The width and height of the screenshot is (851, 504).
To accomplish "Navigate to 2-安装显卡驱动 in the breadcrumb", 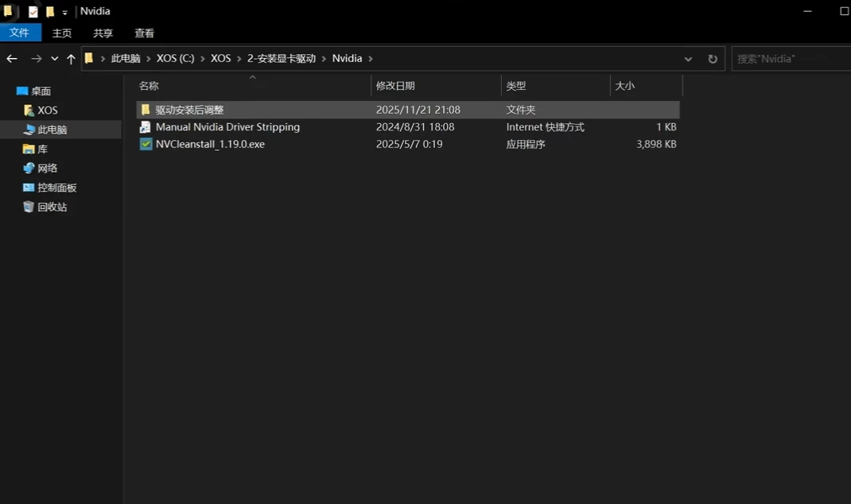I will pos(282,59).
